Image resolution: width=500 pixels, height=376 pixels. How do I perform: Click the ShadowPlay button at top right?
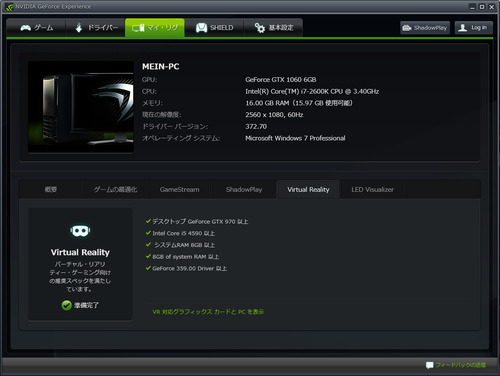coord(425,28)
